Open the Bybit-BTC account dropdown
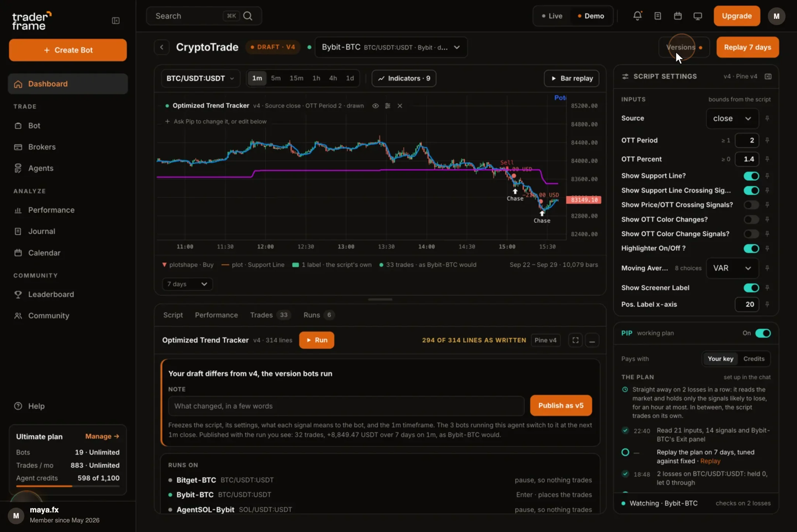 pos(391,47)
